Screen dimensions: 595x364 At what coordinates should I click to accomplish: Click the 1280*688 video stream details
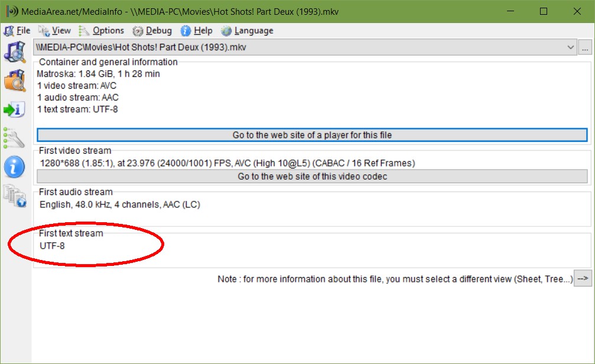pyautogui.click(x=227, y=163)
